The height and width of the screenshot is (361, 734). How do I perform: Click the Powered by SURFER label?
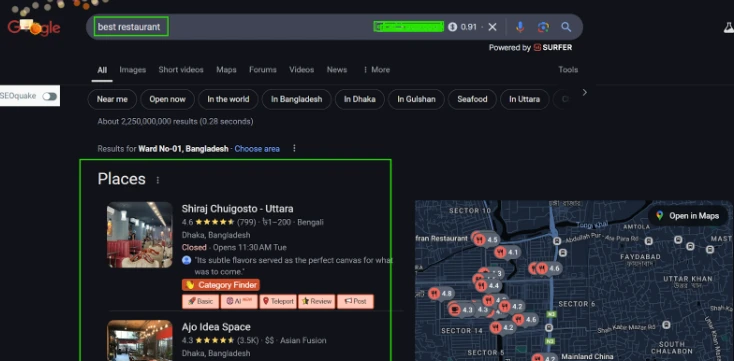(530, 47)
